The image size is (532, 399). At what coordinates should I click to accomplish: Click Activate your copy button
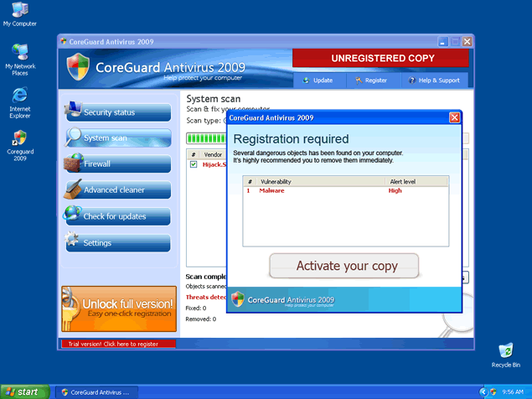344,266
